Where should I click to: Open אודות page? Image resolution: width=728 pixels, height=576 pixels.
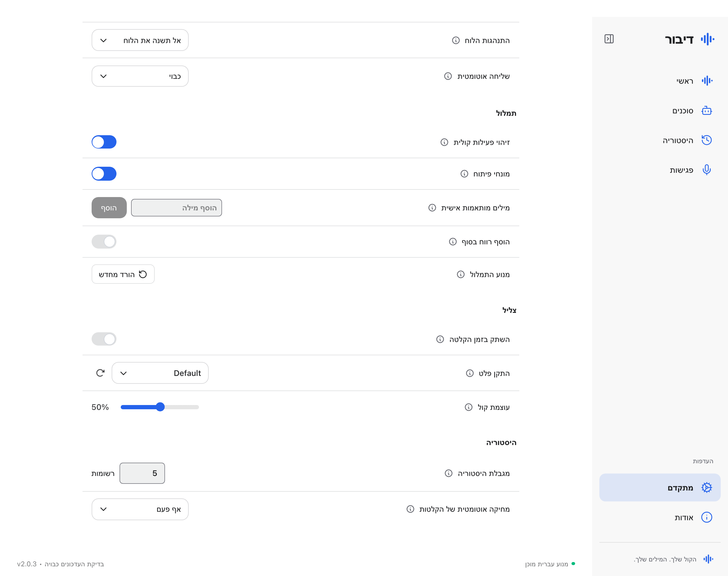point(660,517)
